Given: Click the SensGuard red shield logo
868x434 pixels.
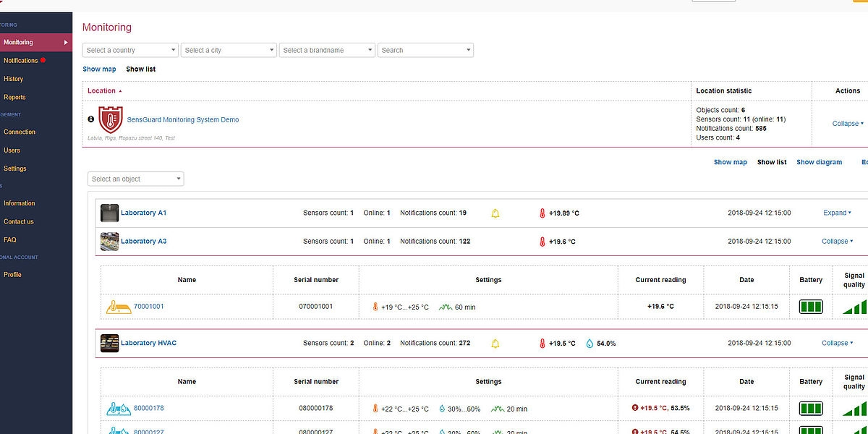Looking at the screenshot, I should 111,119.
